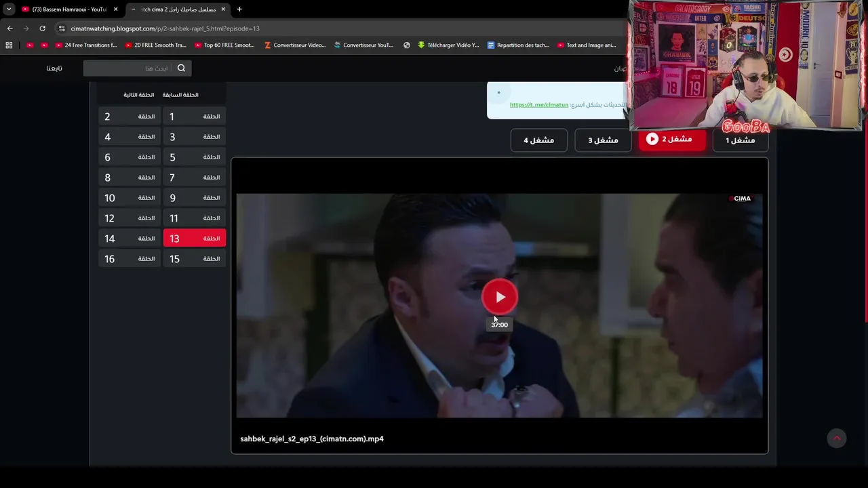Go back to the previous page
This screenshot has width=868, height=488.
(9, 28)
